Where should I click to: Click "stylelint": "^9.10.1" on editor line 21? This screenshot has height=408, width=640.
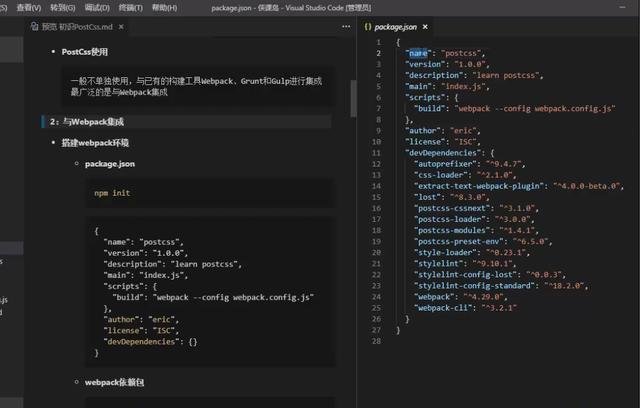point(465,264)
